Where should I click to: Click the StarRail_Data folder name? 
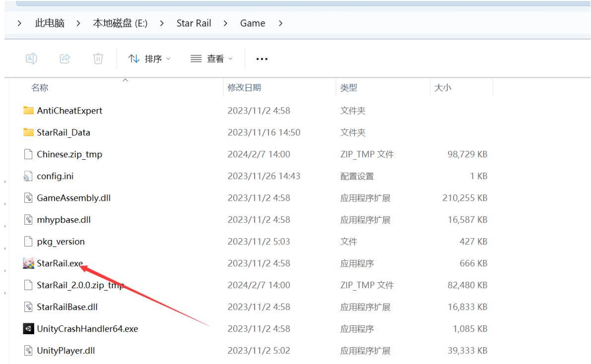point(64,132)
